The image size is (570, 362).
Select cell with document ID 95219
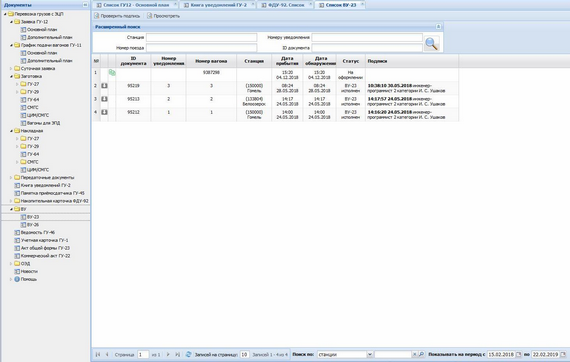pyautogui.click(x=133, y=88)
